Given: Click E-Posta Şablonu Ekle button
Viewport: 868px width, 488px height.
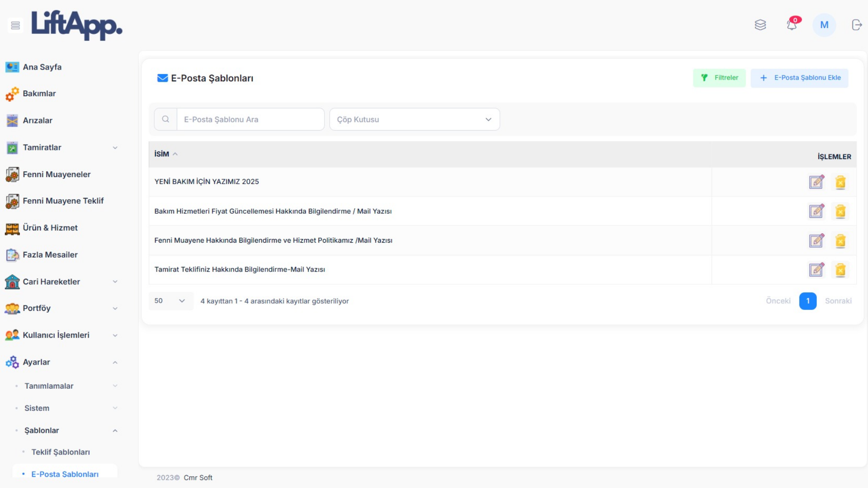Looking at the screenshot, I should click(799, 78).
